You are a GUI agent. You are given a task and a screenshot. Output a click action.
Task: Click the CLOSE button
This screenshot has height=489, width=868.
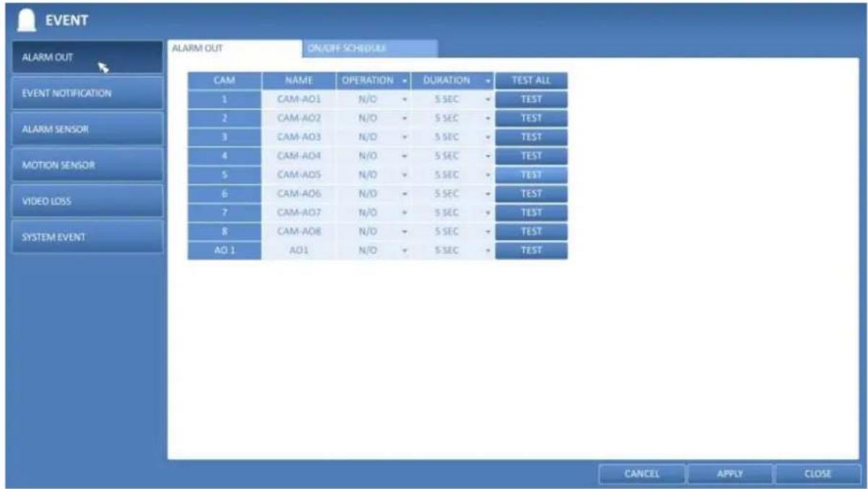(x=817, y=475)
